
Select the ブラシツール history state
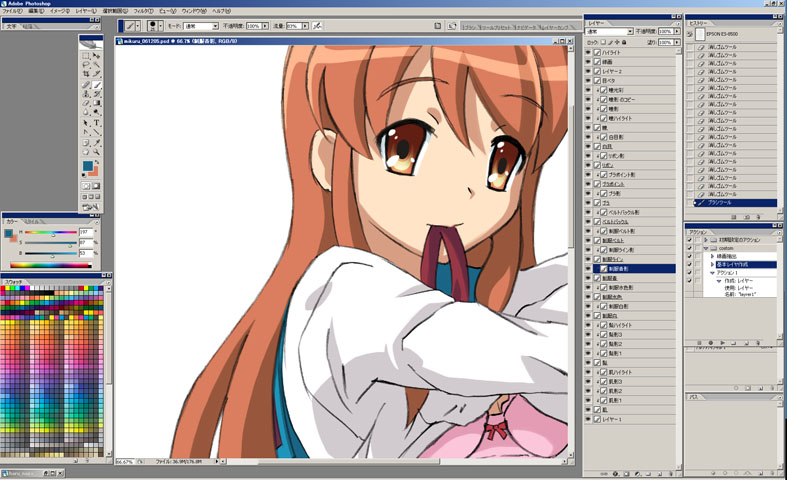(735, 203)
